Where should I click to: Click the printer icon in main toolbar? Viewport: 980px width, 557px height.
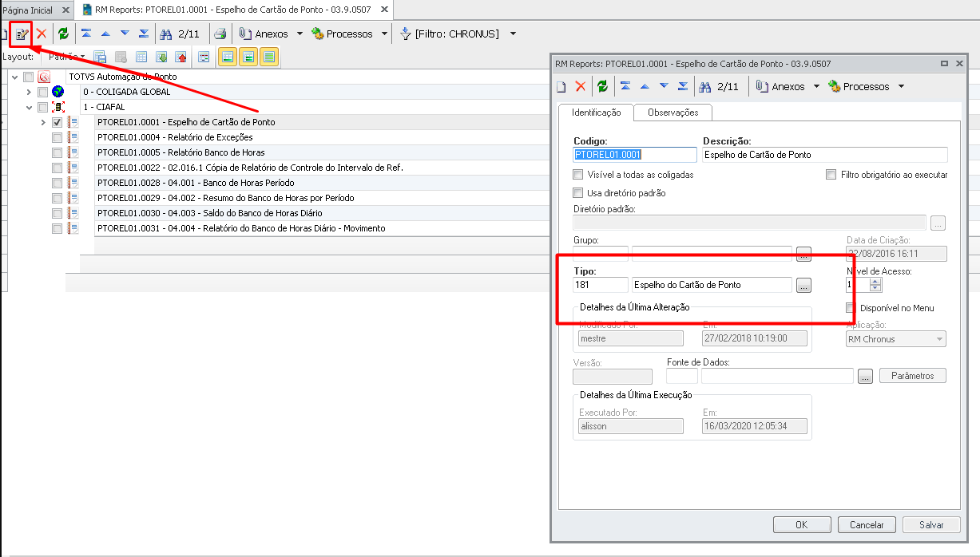[x=220, y=34]
